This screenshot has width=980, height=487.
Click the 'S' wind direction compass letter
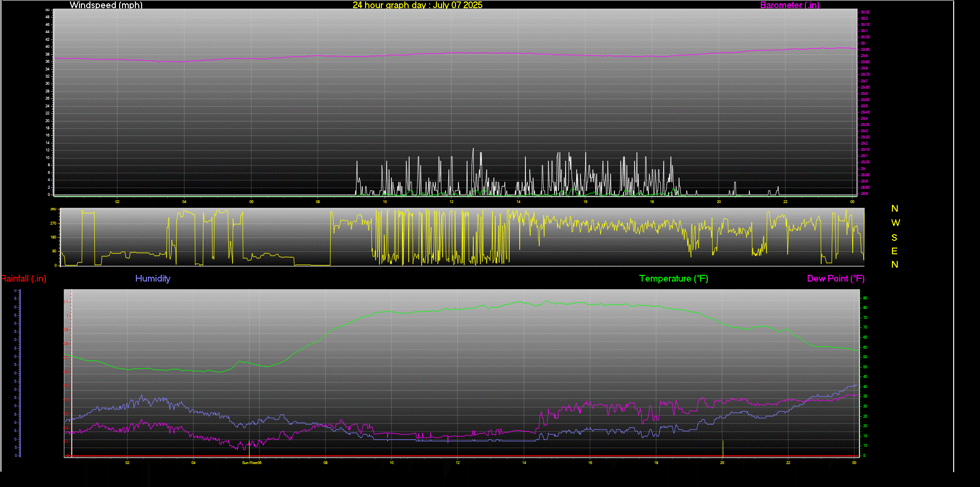click(894, 238)
